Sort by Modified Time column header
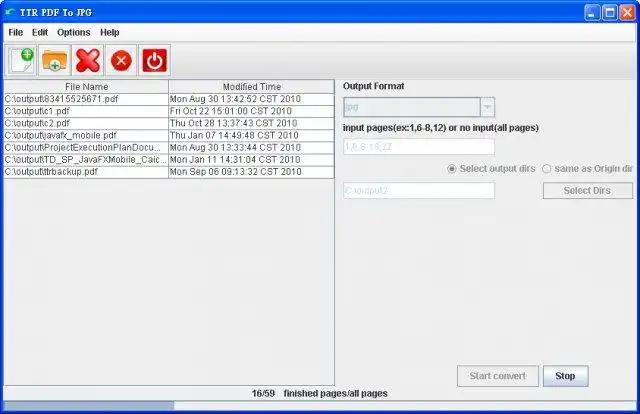640x414 pixels. pyautogui.click(x=251, y=87)
